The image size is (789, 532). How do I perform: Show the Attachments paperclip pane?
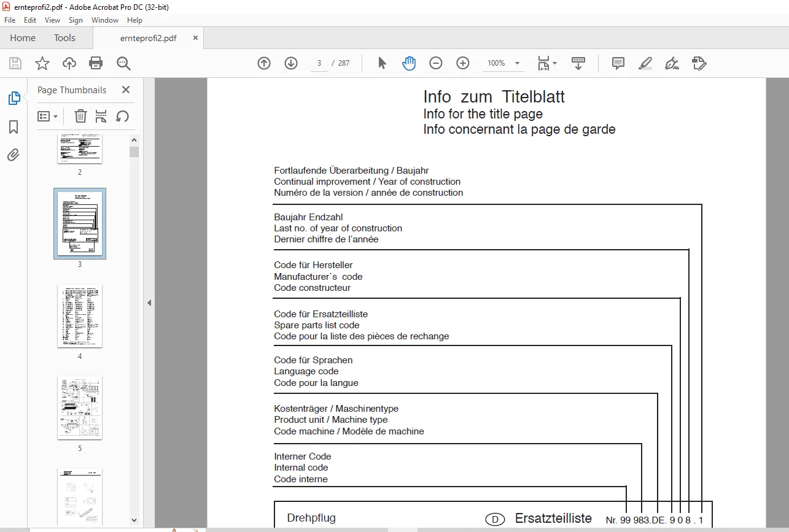pyautogui.click(x=14, y=155)
